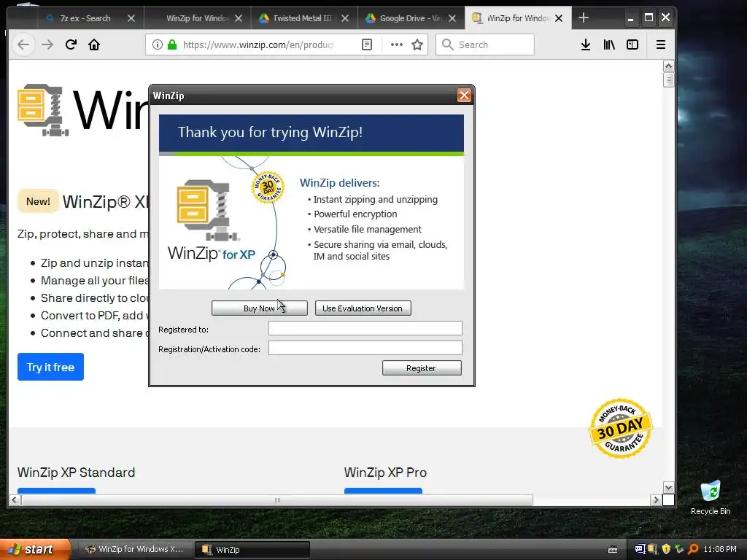Screen dimensions: 747x560
Task: Click the WinZip XP Standard heading
Action: click(76, 472)
